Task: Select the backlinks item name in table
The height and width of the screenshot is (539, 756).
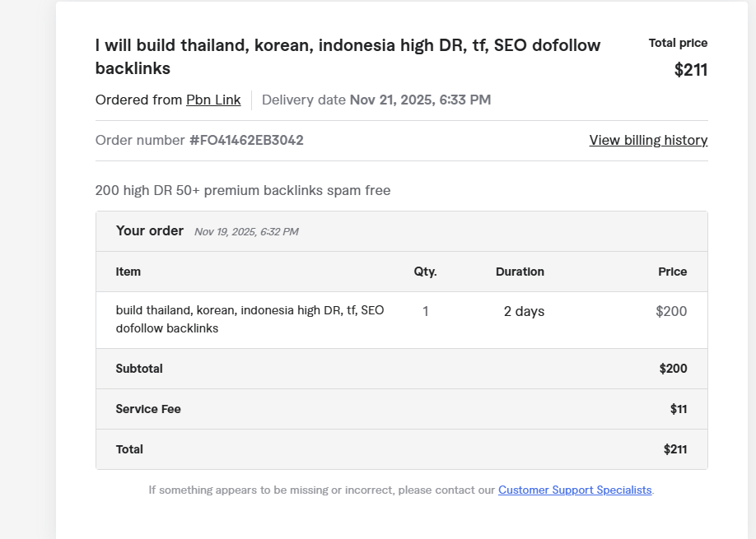Action: point(250,319)
